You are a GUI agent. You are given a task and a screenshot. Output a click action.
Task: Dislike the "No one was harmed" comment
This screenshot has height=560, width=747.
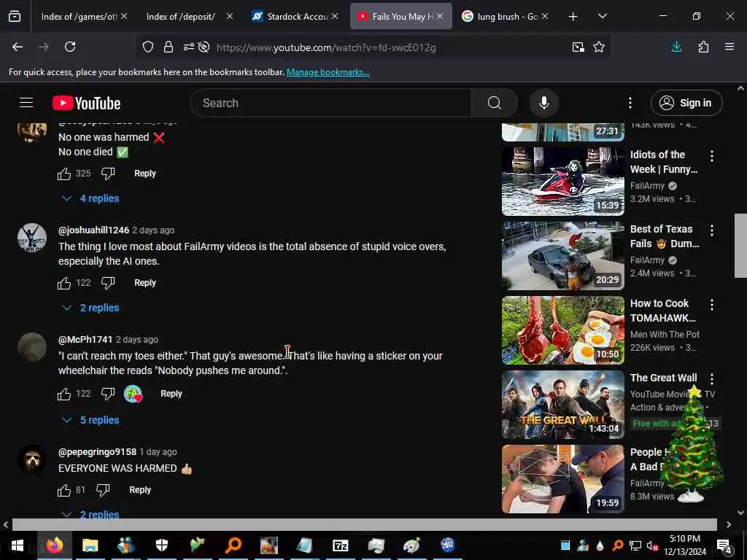[x=108, y=174]
